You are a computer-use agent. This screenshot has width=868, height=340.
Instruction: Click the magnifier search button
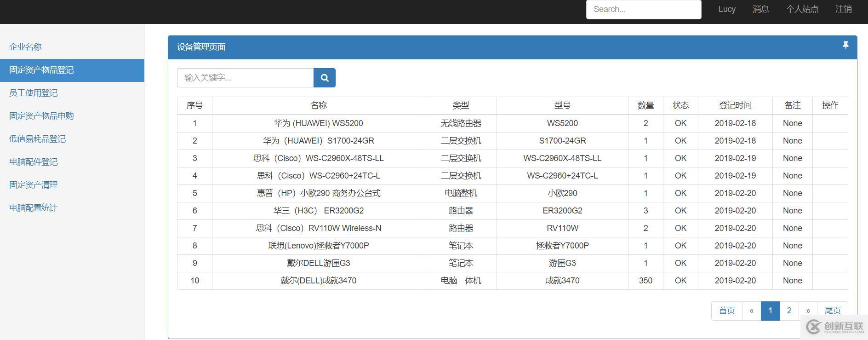click(x=325, y=78)
